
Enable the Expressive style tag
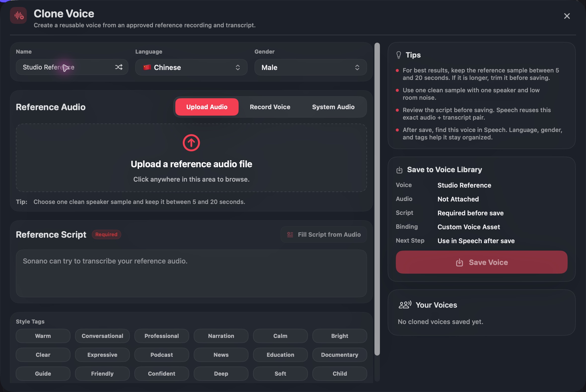pyautogui.click(x=102, y=355)
